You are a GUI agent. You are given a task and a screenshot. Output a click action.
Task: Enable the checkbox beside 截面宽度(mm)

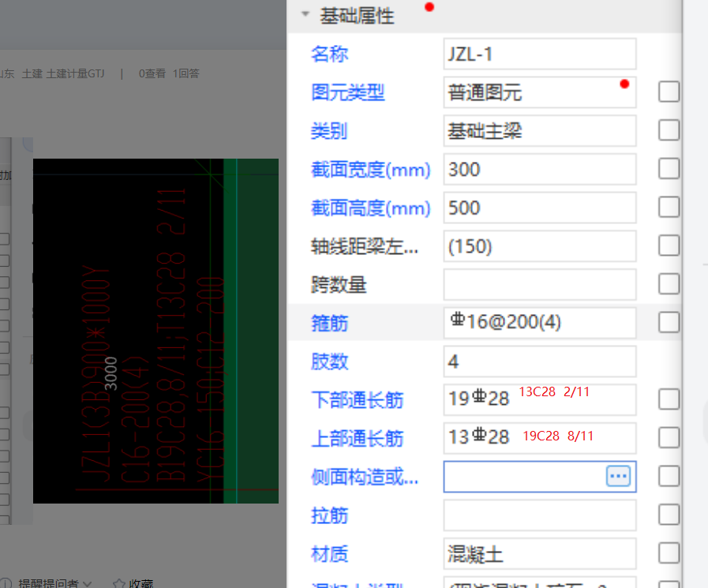pyautogui.click(x=669, y=169)
